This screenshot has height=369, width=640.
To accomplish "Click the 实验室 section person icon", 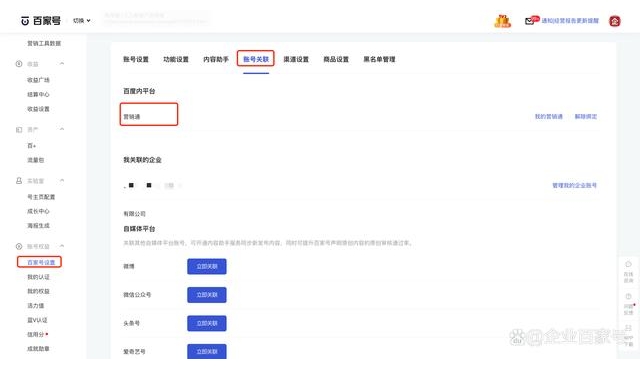I will [19, 180].
